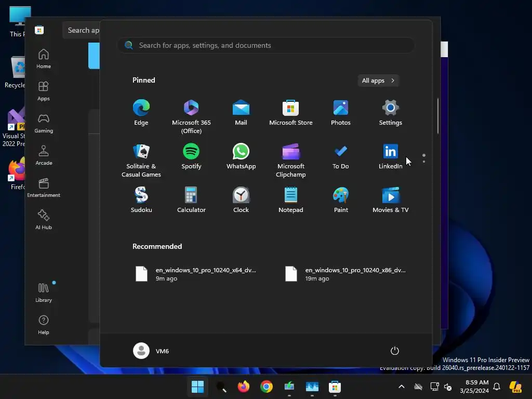Image resolution: width=532 pixels, height=399 pixels.
Task: Click the Windows Start button on taskbar
Action: pyautogui.click(x=197, y=387)
